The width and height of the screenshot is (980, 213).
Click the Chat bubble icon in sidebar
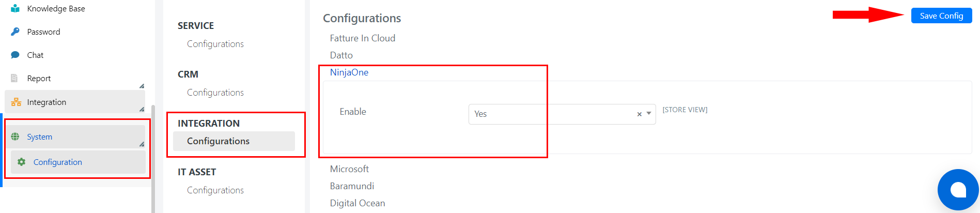click(15, 55)
